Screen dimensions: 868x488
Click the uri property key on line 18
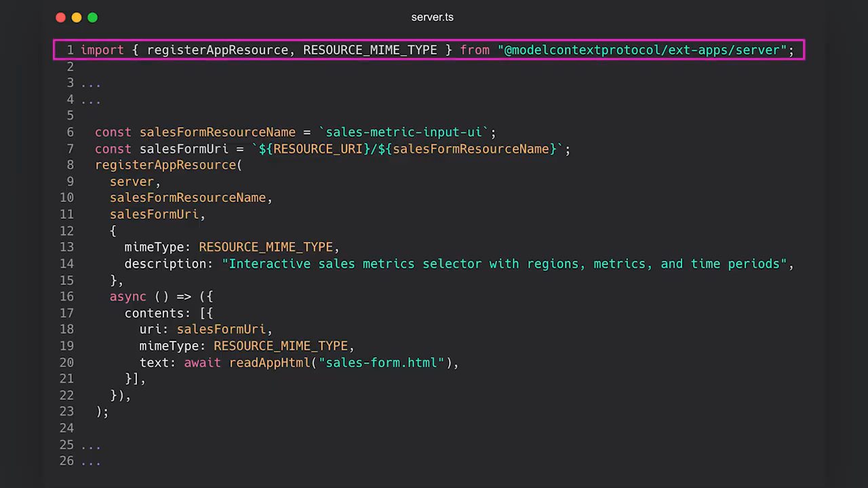[151, 329]
